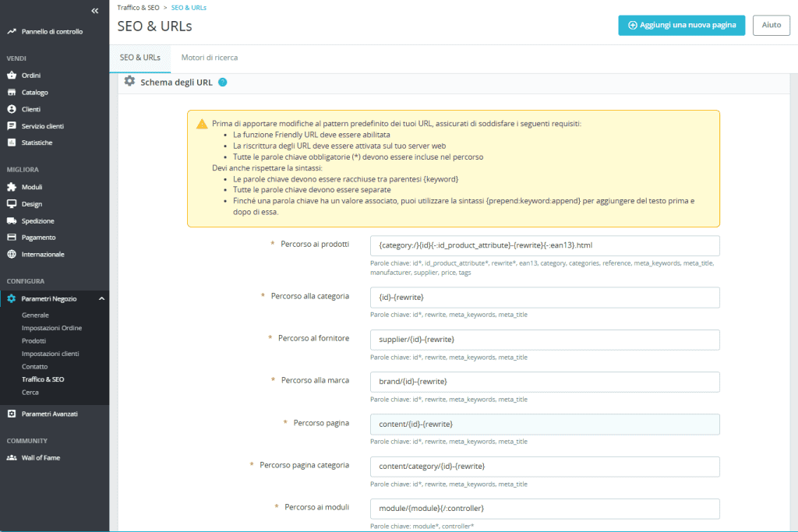Click inside the Percorso pagina input field
798x532 pixels.
[546, 425]
